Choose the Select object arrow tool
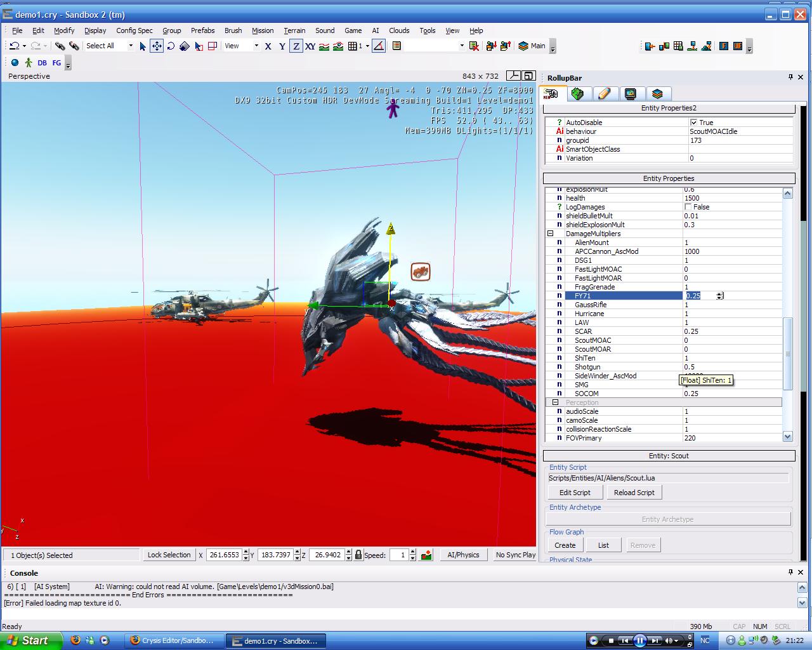This screenshot has height=650, width=812. point(142,46)
